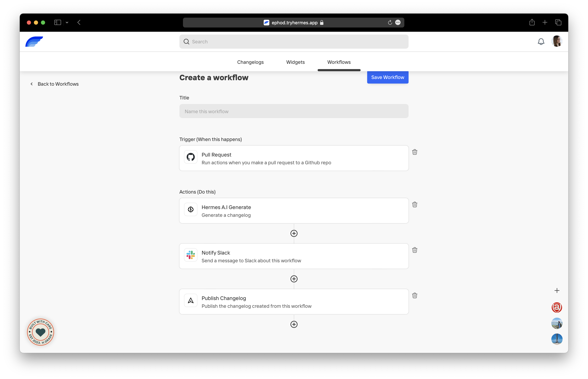This screenshot has height=379, width=588.
Task: Click the Hermes wing logo
Action: point(34,42)
